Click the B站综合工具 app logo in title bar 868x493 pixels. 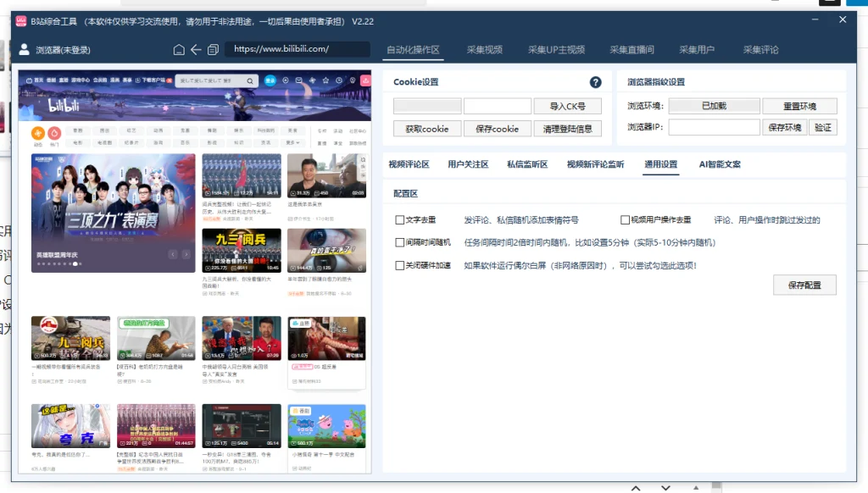[x=21, y=21]
